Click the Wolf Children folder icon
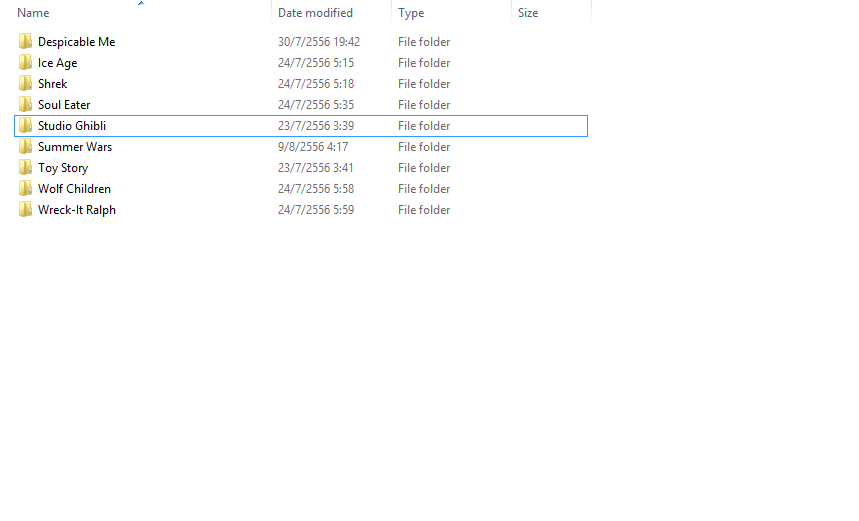Image resolution: width=859 pixels, height=521 pixels. [x=25, y=188]
